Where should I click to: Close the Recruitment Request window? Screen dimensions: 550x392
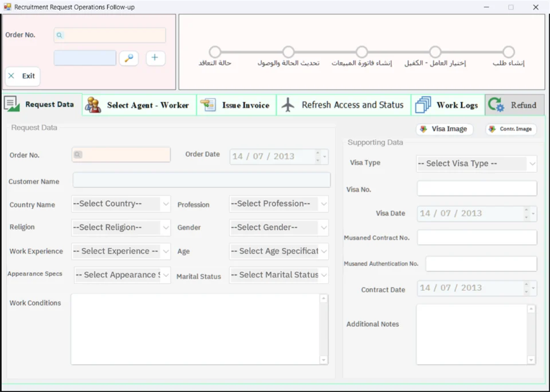coord(536,7)
